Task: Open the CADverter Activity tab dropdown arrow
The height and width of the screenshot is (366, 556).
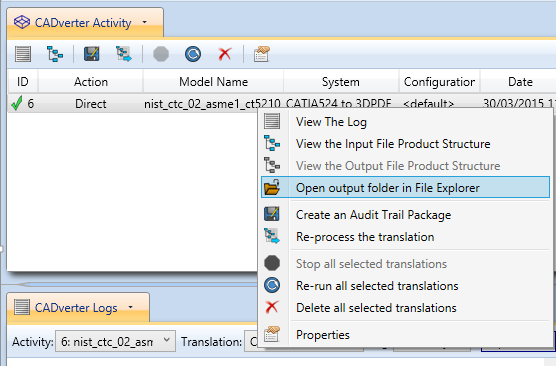Action: [144, 22]
